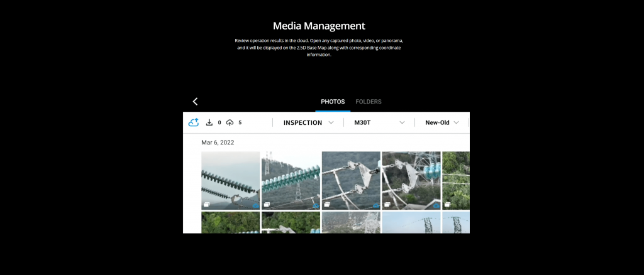Click the cloud-synced icon on dark insulator thumbnail
Viewport: 644px width, 275px height.
point(256,205)
